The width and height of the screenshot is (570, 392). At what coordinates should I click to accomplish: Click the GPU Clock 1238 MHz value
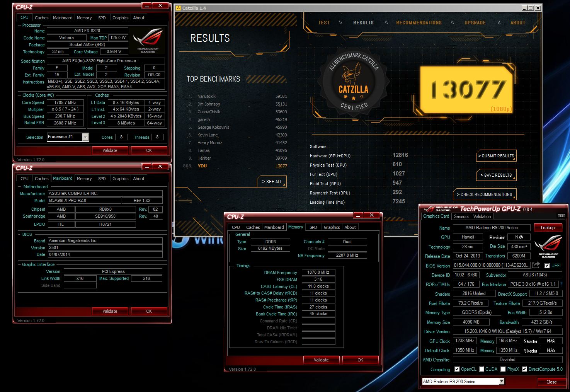(465, 341)
